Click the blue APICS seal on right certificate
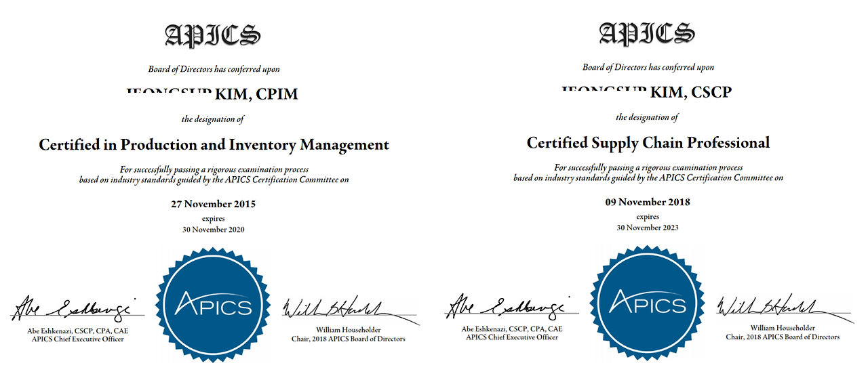Screen dimensions: 868x378 pos(648,305)
